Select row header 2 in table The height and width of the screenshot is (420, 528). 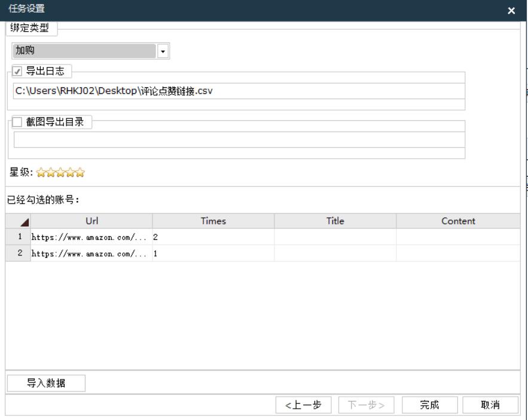[x=18, y=253]
